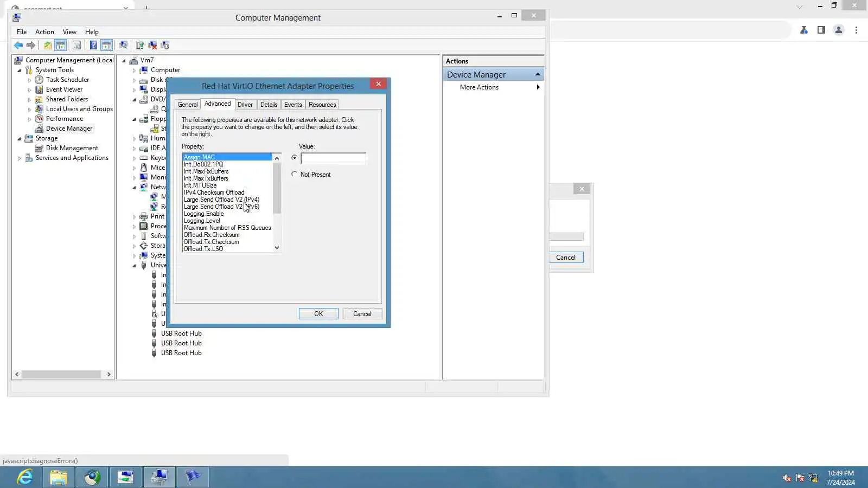Click the Forward arrow in the toolbar
868x488 pixels.
pyautogui.click(x=31, y=46)
